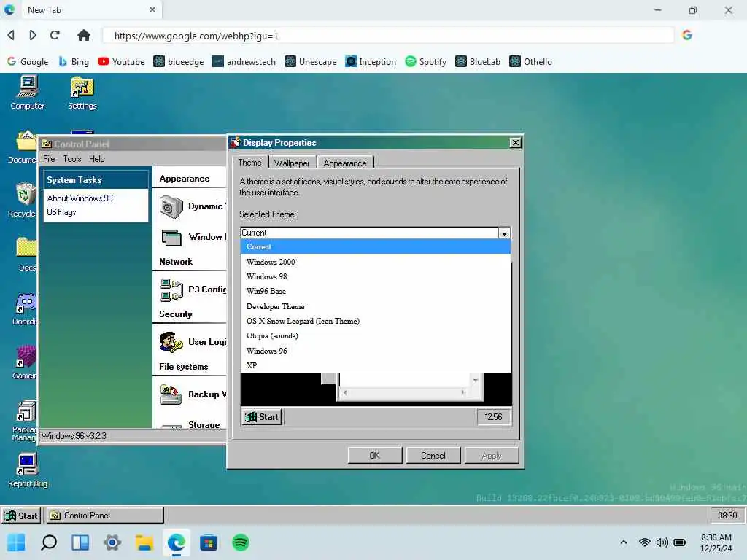Open About Windows 96 link
Viewport: 747px width, 560px height.
[80, 198]
